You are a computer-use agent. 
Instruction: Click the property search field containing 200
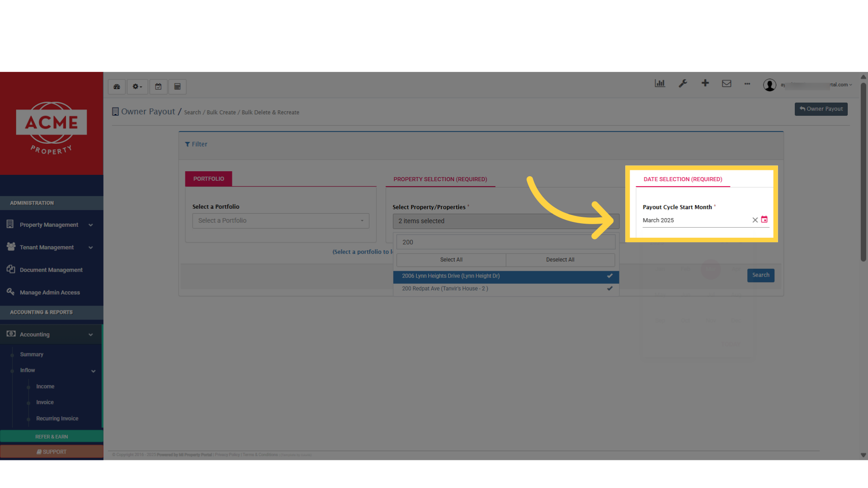pyautogui.click(x=506, y=242)
